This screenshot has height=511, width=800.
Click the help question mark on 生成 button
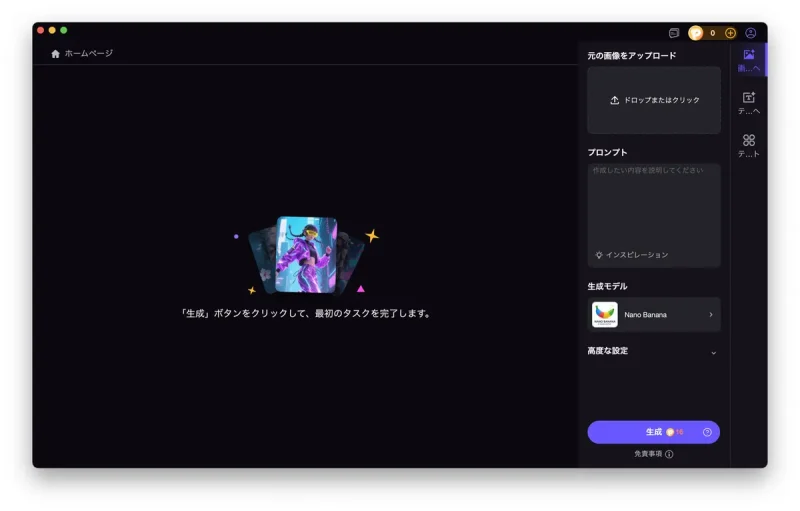[707, 432]
